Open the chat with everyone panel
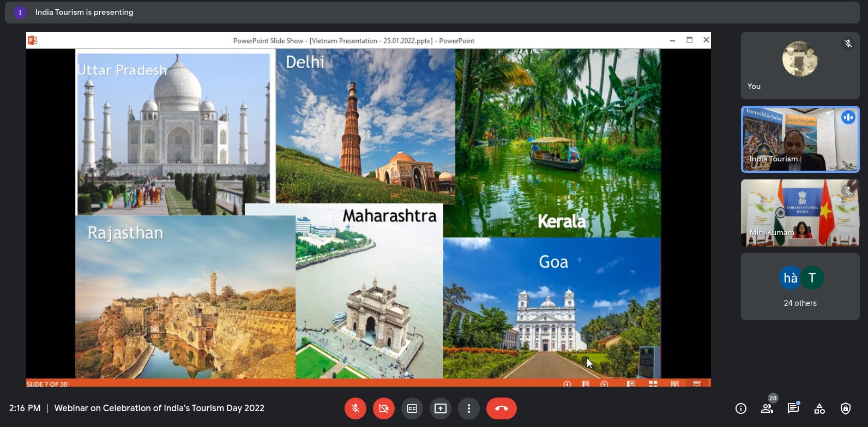868x427 pixels. pyautogui.click(x=793, y=408)
